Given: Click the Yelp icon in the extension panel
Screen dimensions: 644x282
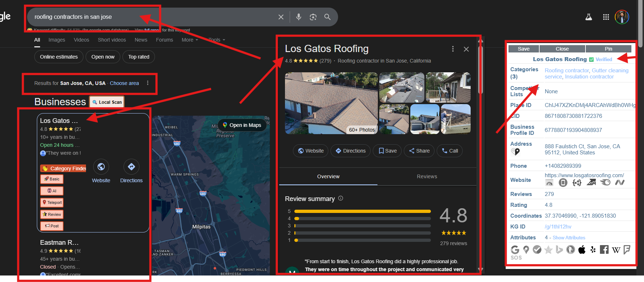Looking at the screenshot, I should coord(593,249).
